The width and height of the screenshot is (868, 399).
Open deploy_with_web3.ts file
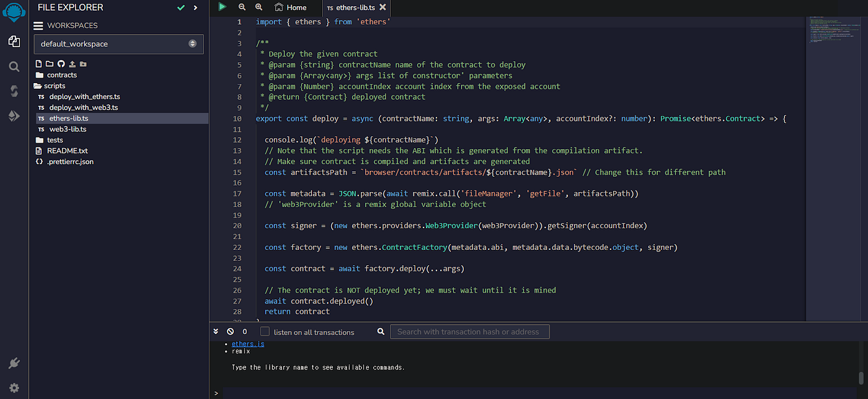pyautogui.click(x=84, y=107)
